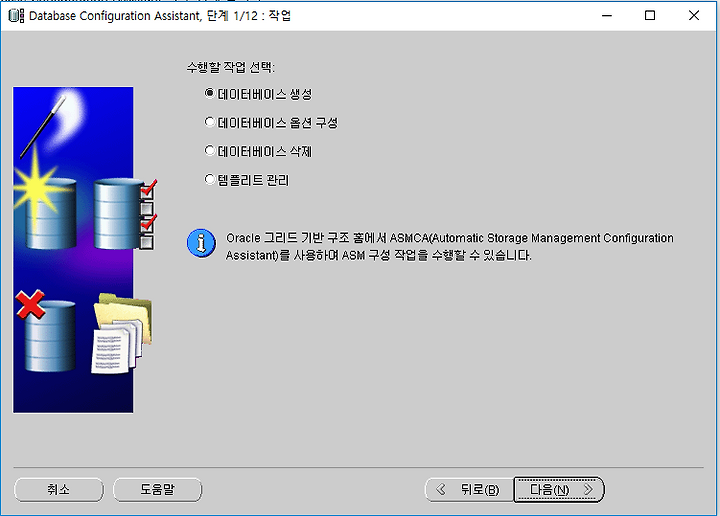The image size is (720, 516).
Task: Select the 데이터베이스 생성 radio button
Action: [210, 94]
